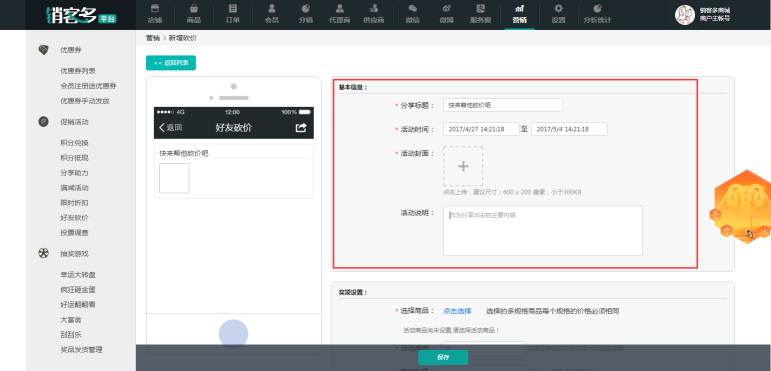Open the 微信 WeChat icon in the navbar
Screen dimensions: 771x371
click(x=413, y=8)
